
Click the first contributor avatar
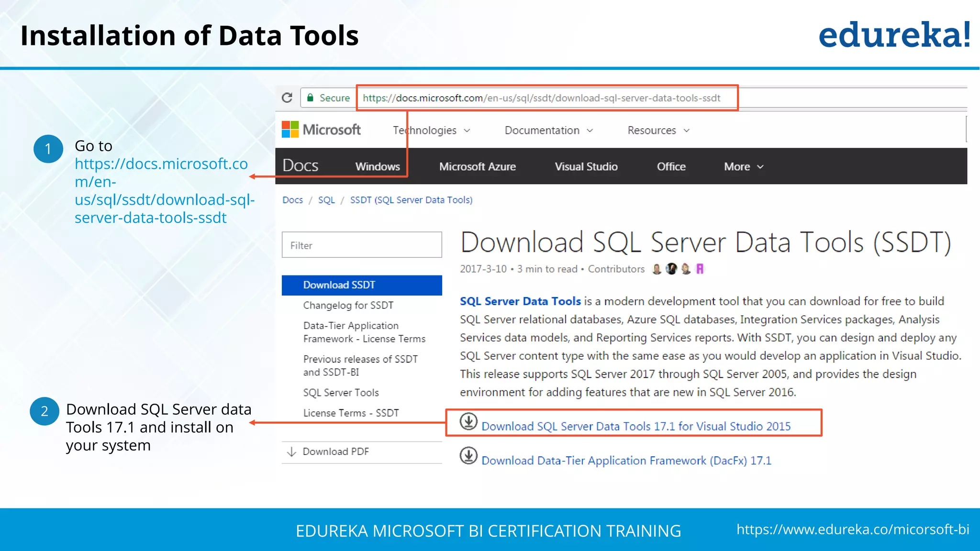(x=657, y=269)
